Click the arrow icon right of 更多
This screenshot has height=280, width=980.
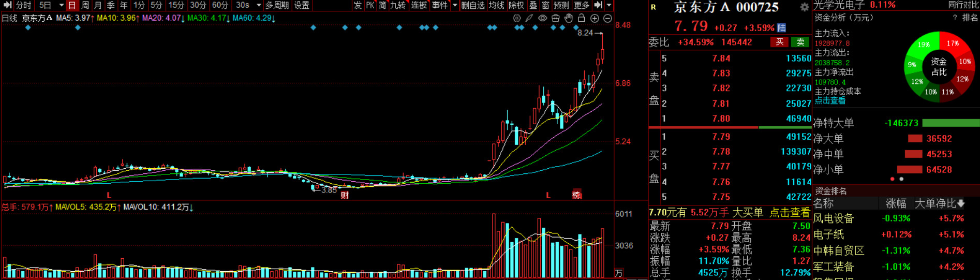coord(598,5)
